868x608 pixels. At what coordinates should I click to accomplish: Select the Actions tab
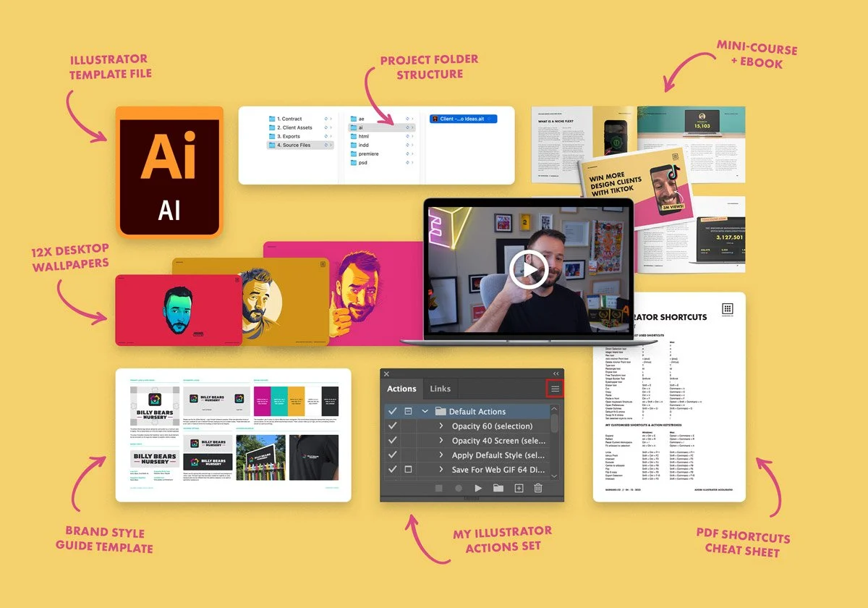[401, 389]
